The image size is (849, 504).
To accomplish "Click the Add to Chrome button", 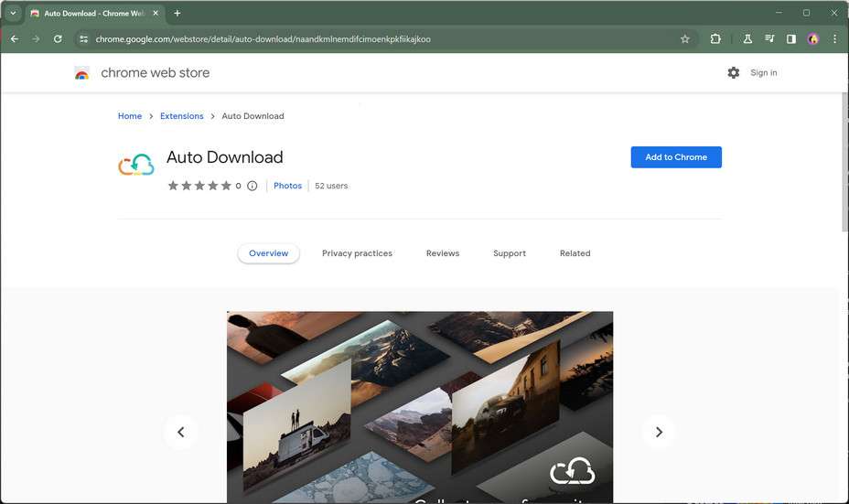I will click(x=675, y=157).
